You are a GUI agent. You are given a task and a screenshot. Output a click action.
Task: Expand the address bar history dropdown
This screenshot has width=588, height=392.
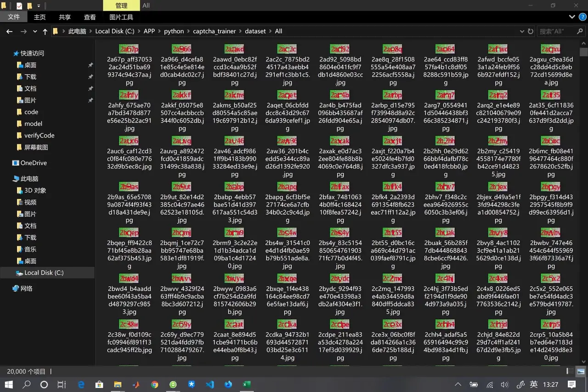click(522, 31)
